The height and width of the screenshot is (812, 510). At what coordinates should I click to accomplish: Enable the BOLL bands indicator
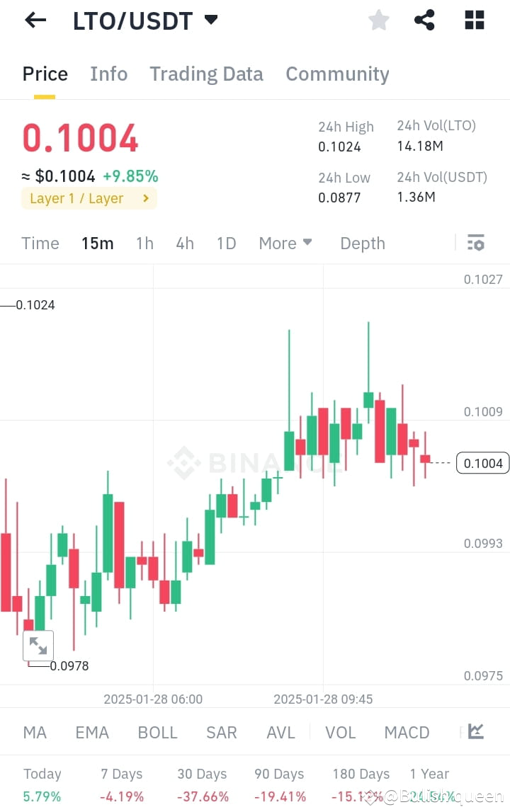[157, 732]
